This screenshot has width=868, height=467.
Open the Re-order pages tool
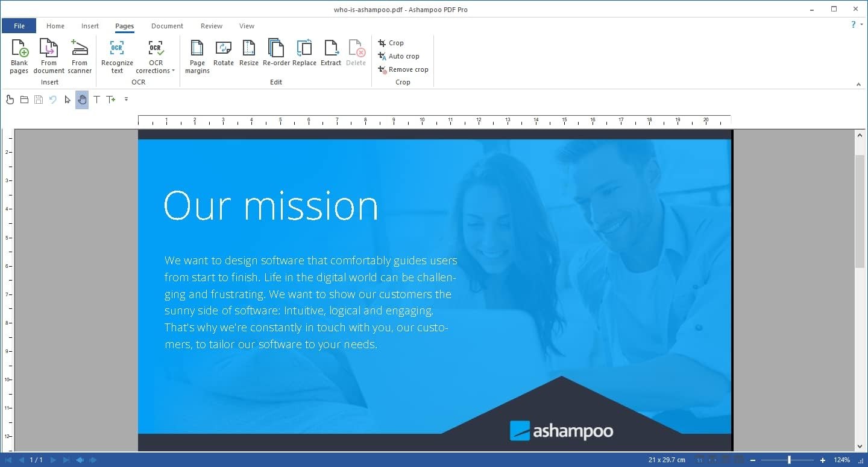[276, 53]
